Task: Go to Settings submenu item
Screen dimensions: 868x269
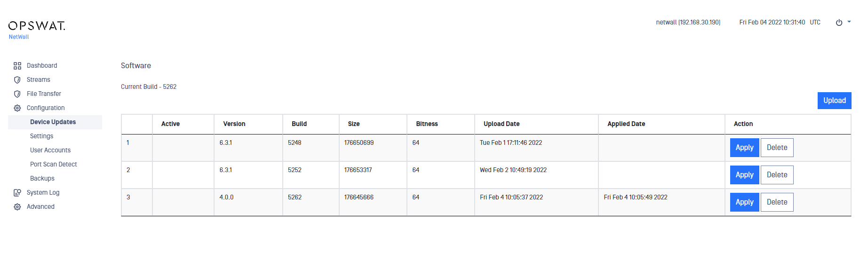Action: (41, 136)
